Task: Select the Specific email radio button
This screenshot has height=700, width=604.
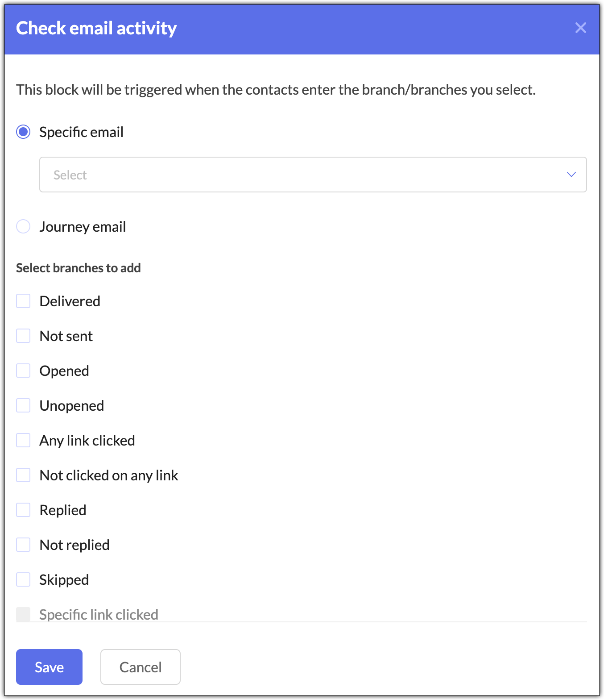Action: 23,132
